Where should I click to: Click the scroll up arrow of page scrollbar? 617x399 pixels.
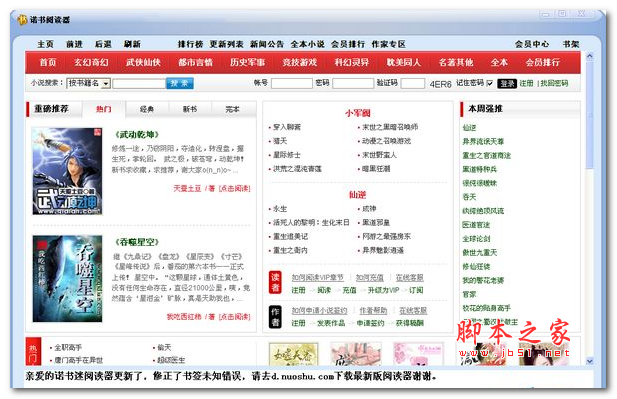[x=589, y=56]
